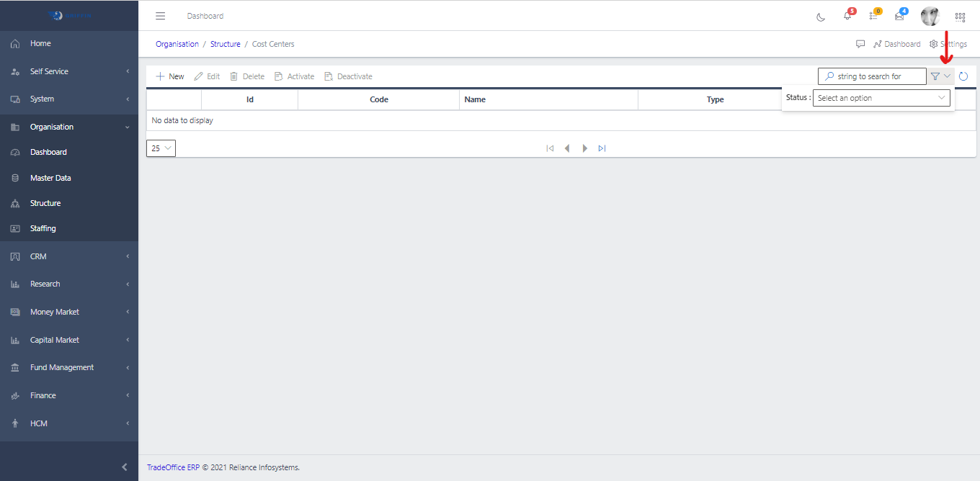The height and width of the screenshot is (481, 980).
Task: Refresh the Cost Centers grid
Action: coord(963,76)
